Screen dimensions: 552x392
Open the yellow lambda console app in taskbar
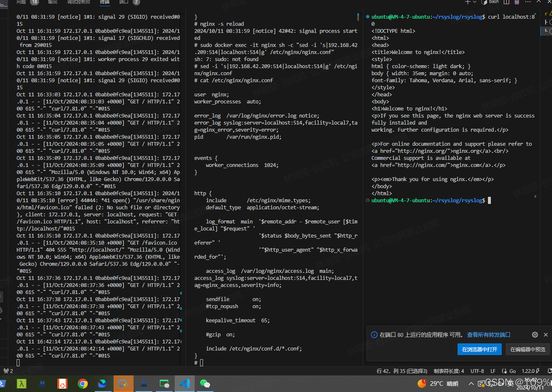(x=22, y=383)
